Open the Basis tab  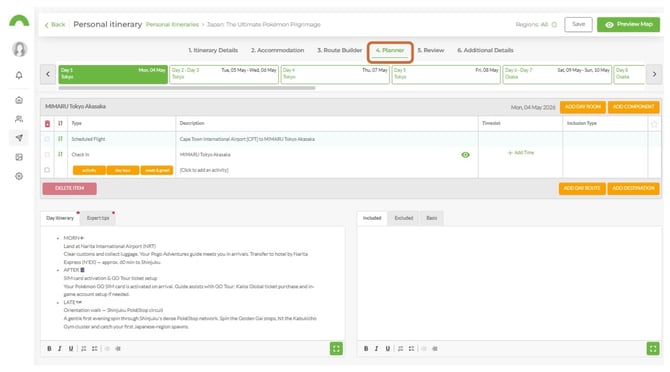[432, 218]
